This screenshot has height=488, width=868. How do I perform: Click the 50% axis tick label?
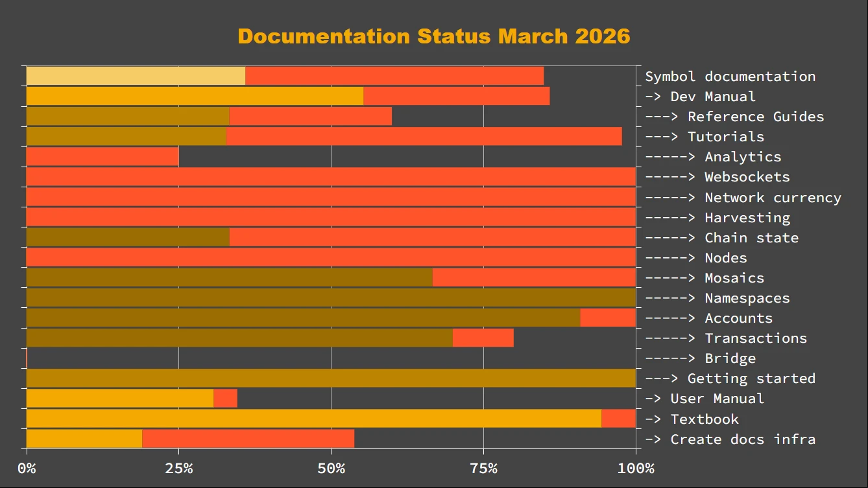[x=331, y=469]
